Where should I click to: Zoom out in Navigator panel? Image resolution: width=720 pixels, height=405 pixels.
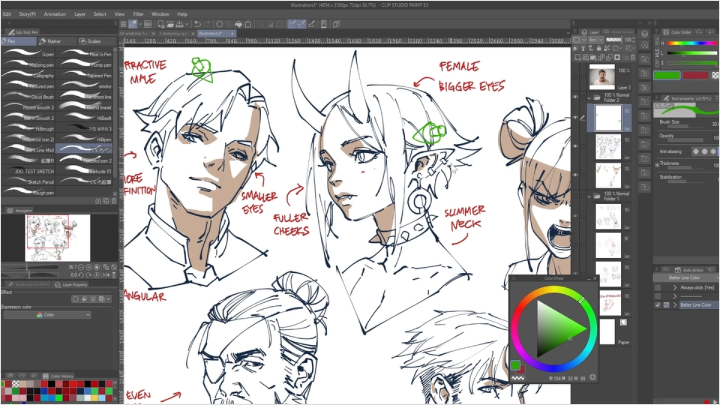[81, 267]
